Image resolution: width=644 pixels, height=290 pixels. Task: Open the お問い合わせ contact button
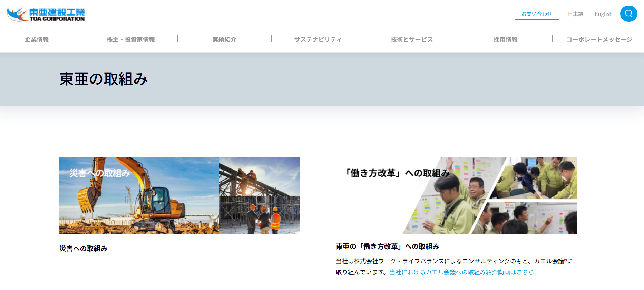click(537, 14)
